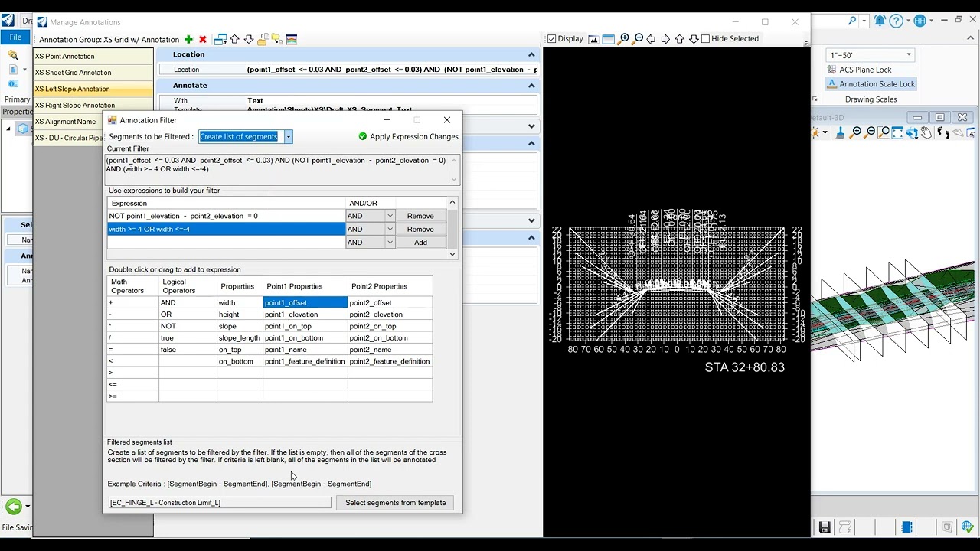Open the HH user account avatar
Screen dimensions: 980x551
(919, 21)
